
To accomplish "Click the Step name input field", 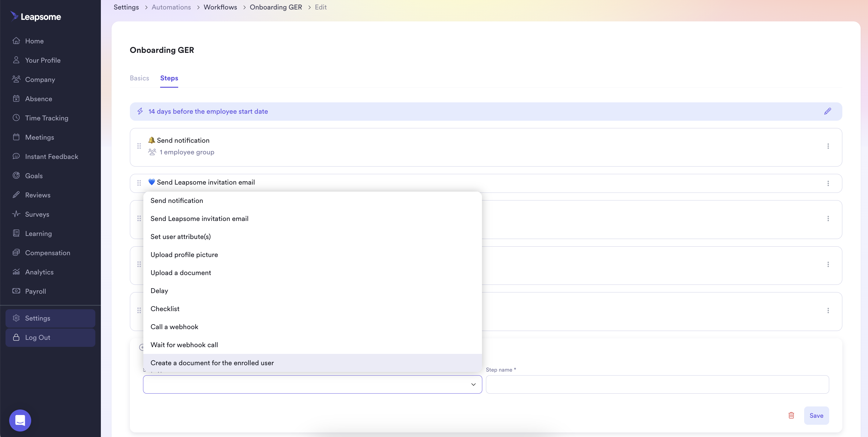I will (x=657, y=384).
